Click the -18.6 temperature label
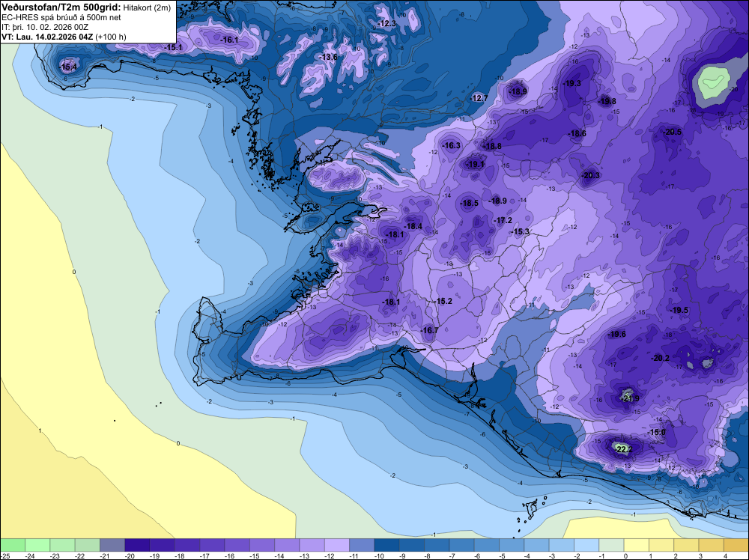This screenshot has height=560, width=749. [x=577, y=134]
